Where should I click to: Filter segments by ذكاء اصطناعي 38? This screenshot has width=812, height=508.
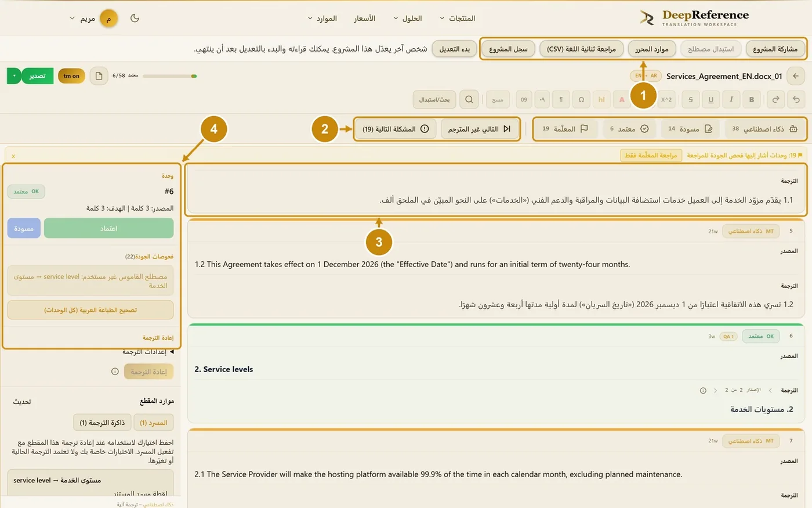click(764, 129)
